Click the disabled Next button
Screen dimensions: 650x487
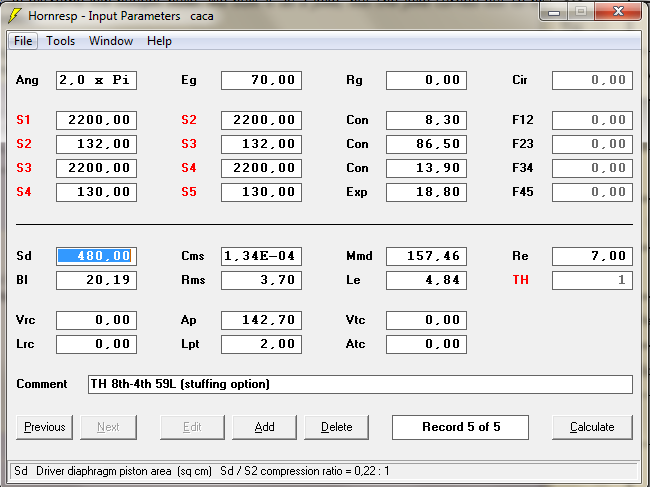coord(108,427)
